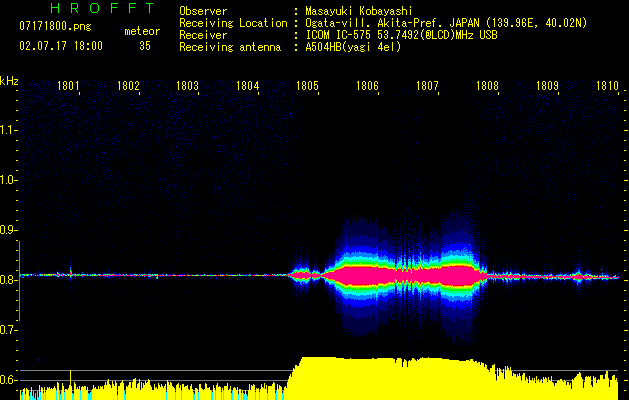Click the 1.0 frequency axis label
The height and width of the screenshot is (400, 629).
click(8, 180)
